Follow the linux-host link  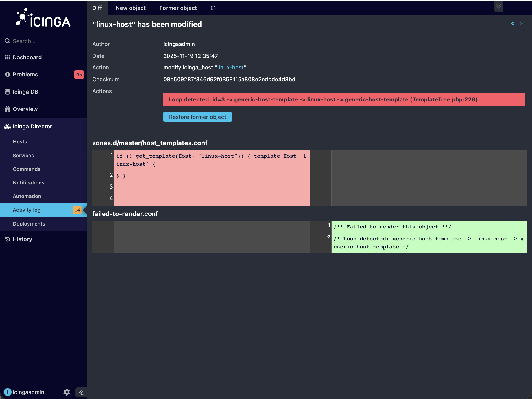click(x=230, y=67)
